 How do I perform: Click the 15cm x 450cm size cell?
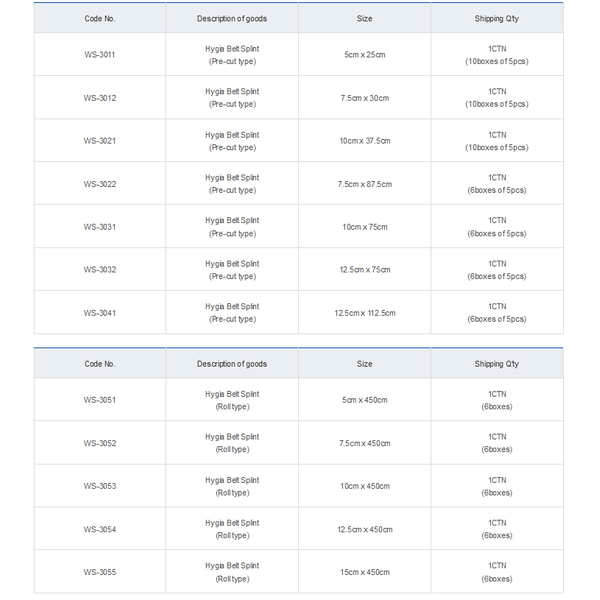pyautogui.click(x=365, y=572)
